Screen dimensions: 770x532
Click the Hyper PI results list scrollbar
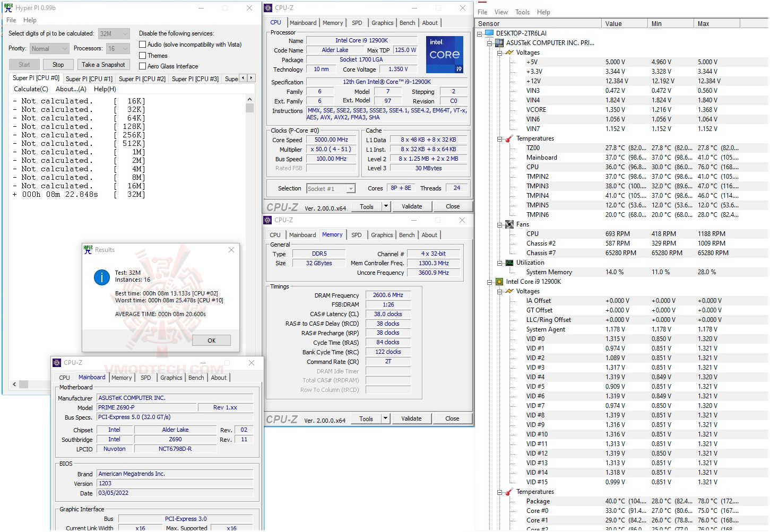point(249,109)
